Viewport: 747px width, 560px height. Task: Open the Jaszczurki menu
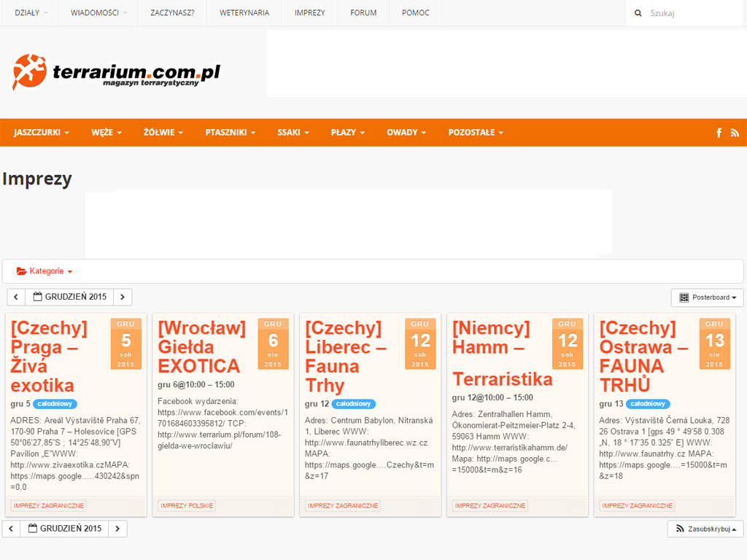(x=41, y=133)
